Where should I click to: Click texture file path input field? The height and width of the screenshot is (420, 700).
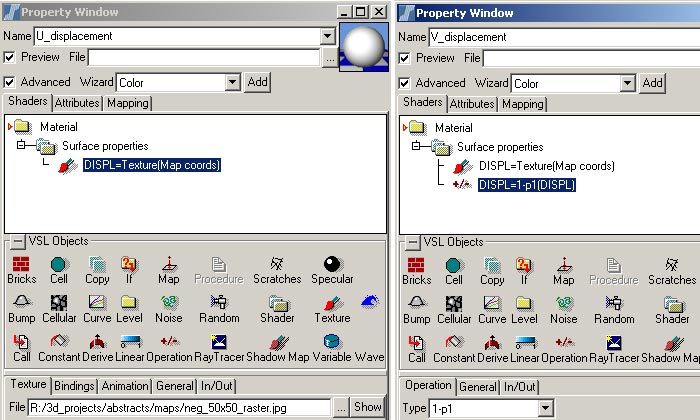pyautogui.click(x=179, y=408)
